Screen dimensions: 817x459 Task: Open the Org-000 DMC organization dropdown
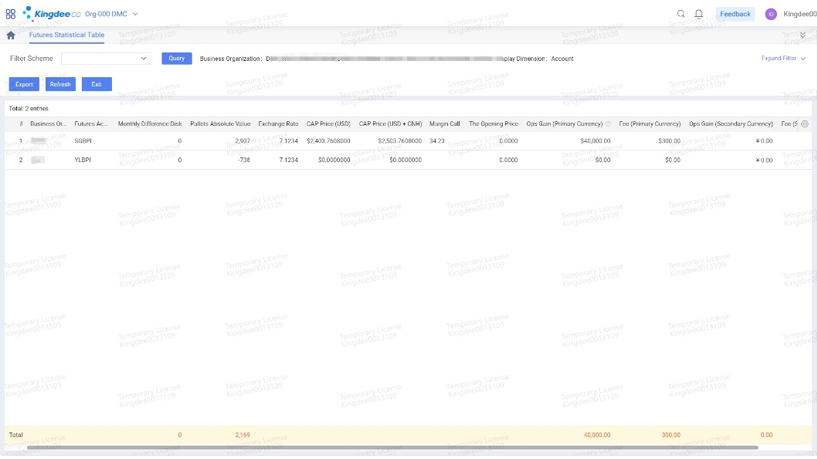pyautogui.click(x=111, y=14)
